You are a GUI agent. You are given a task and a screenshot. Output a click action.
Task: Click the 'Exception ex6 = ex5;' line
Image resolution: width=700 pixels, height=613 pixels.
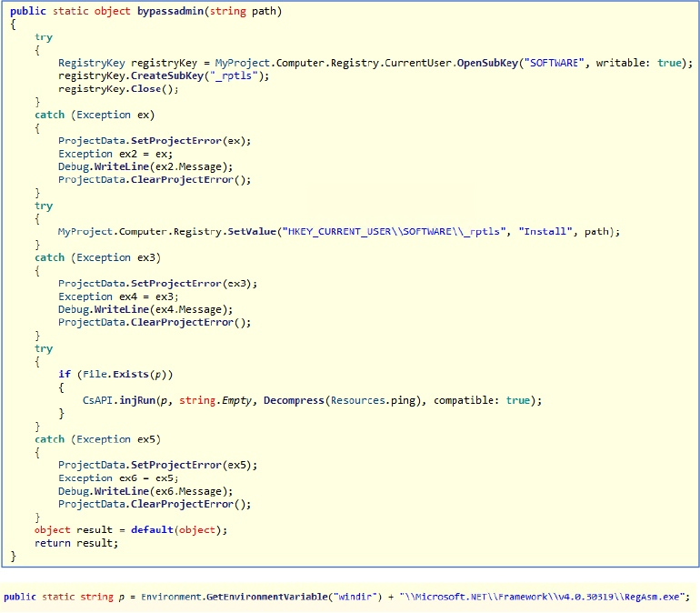click(118, 478)
